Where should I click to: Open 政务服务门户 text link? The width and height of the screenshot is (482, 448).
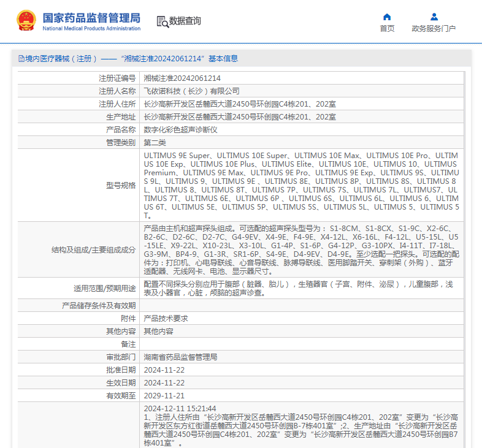click(x=434, y=29)
